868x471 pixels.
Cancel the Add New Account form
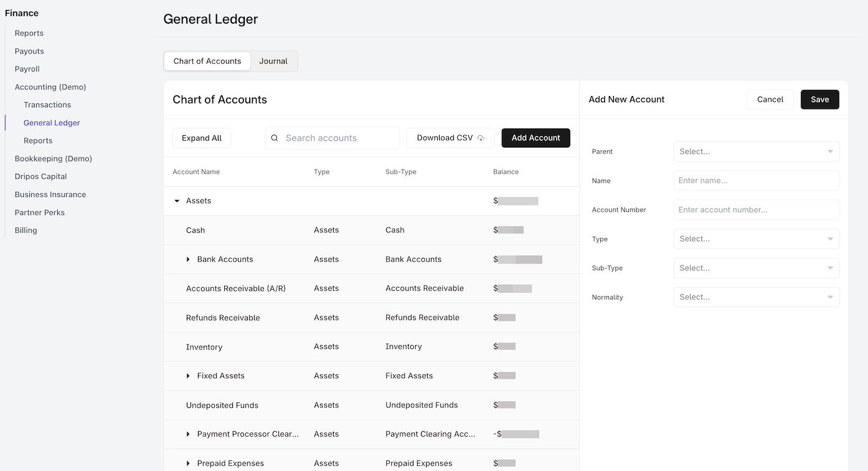tap(770, 100)
